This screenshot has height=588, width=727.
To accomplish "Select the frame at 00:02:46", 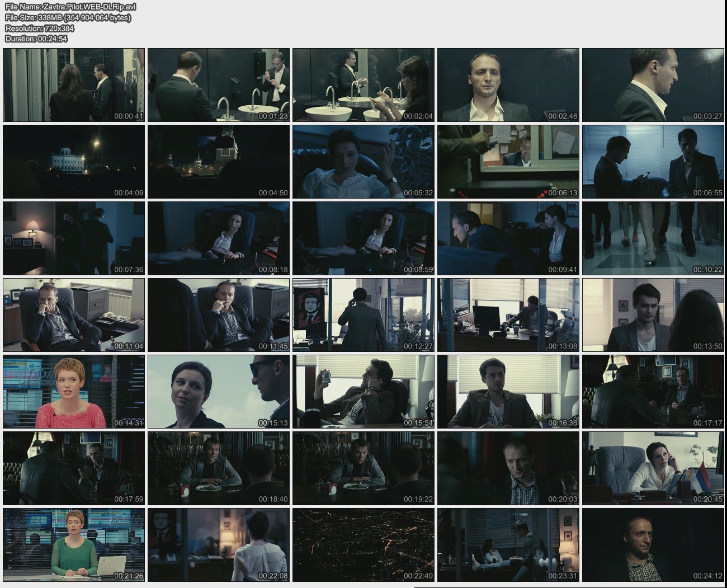I will [508, 85].
